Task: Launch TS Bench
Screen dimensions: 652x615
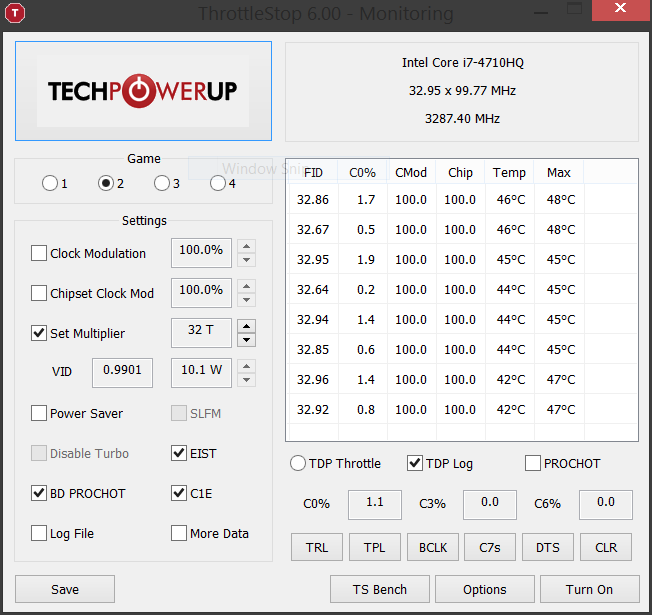Action: click(380, 589)
